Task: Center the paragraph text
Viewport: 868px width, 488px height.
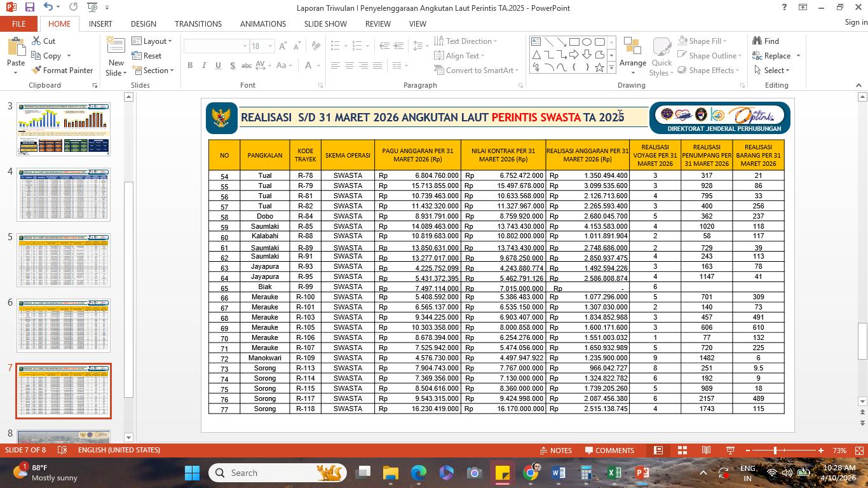Action: (349, 65)
